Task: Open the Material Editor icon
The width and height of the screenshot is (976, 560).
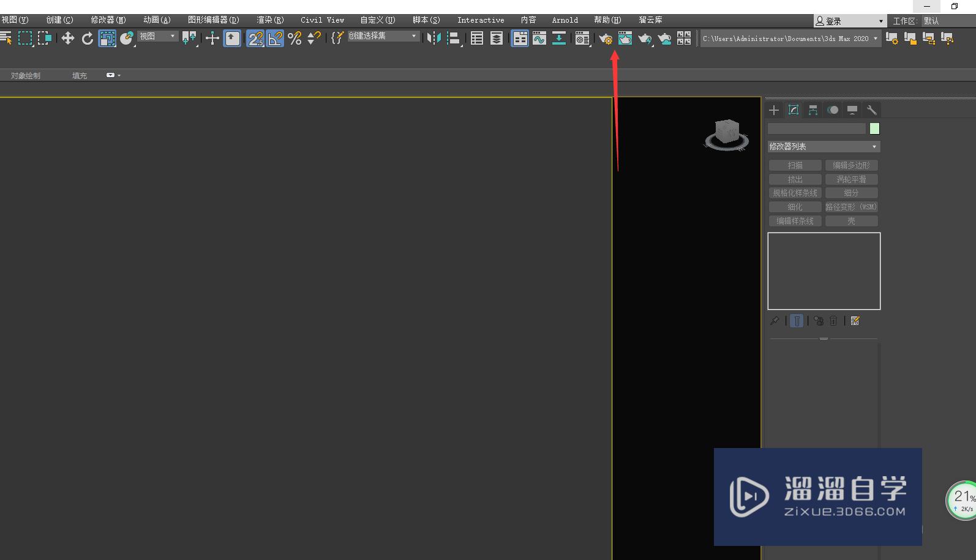Action: pyautogui.click(x=582, y=39)
